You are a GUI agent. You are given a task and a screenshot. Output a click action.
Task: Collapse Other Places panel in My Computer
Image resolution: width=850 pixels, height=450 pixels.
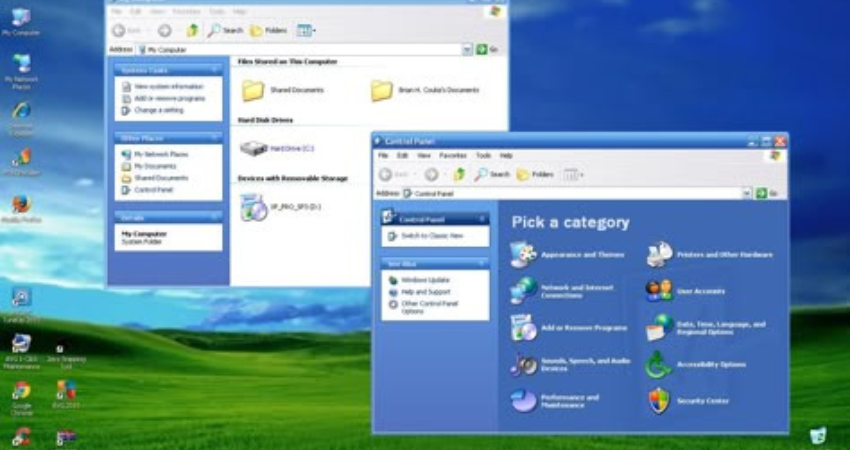215,139
